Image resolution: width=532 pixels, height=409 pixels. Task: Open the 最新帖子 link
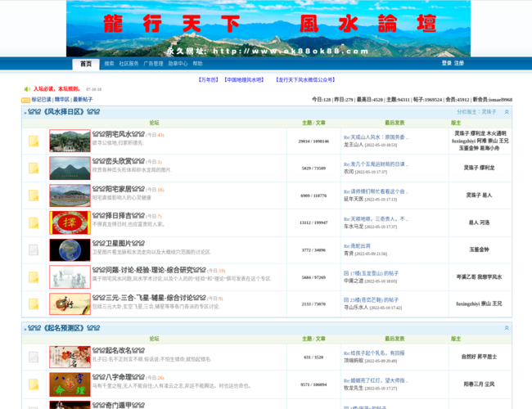[x=83, y=100]
